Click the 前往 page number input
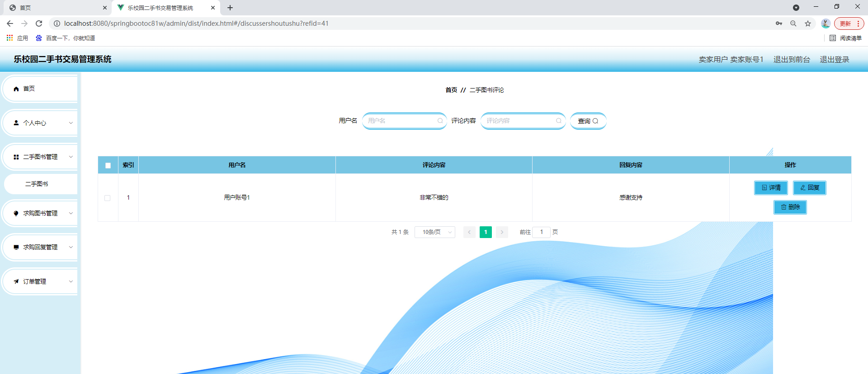 pyautogui.click(x=542, y=232)
